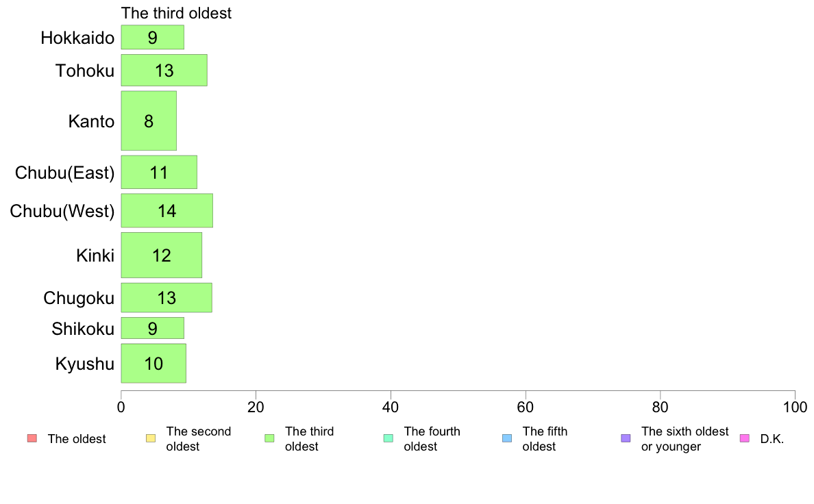Click the red 'The oldest' legend swatch
This screenshot has height=504, width=814.
coord(32,438)
